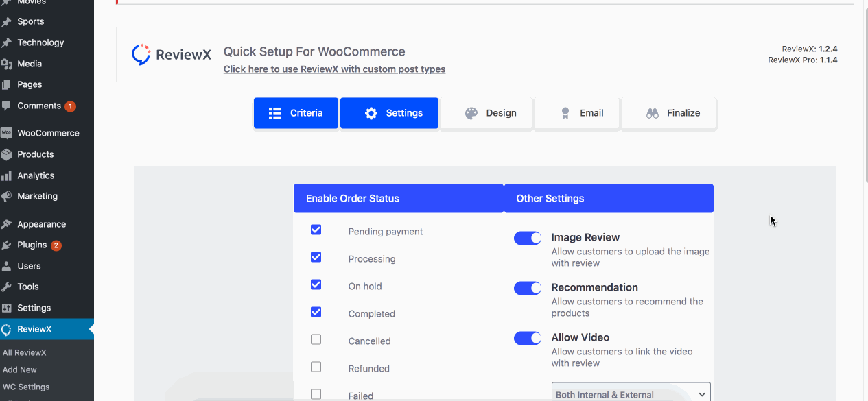Click the ReviewX sidebar menu icon

pyautogui.click(x=7, y=329)
